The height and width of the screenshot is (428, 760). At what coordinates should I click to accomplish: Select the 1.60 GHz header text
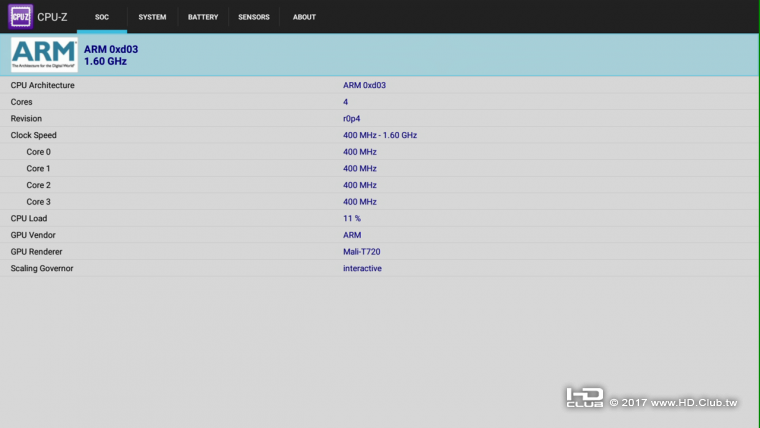pyautogui.click(x=105, y=61)
